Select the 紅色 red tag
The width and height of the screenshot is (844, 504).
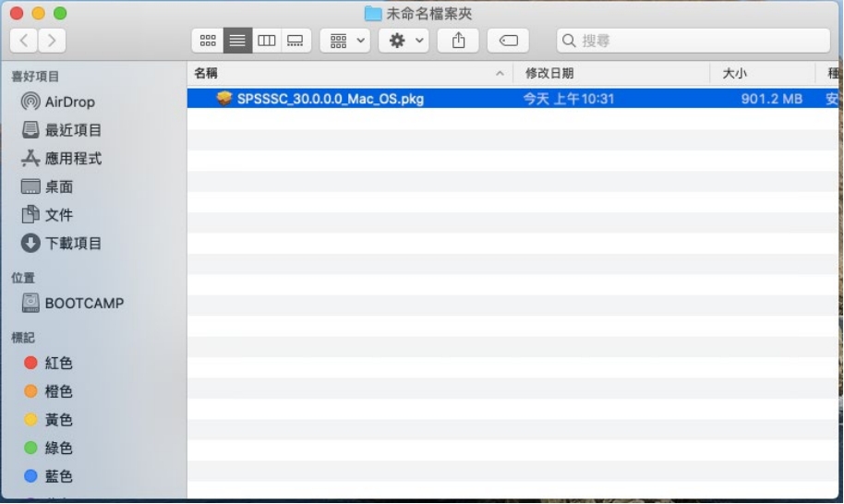(48, 363)
